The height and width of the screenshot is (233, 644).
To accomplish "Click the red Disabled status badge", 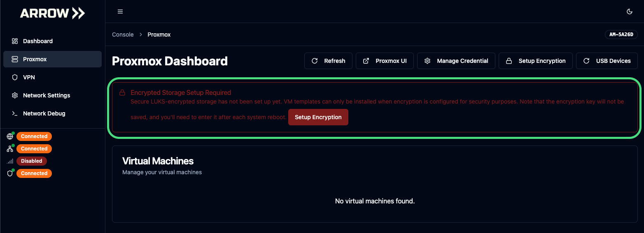I will click(32, 161).
